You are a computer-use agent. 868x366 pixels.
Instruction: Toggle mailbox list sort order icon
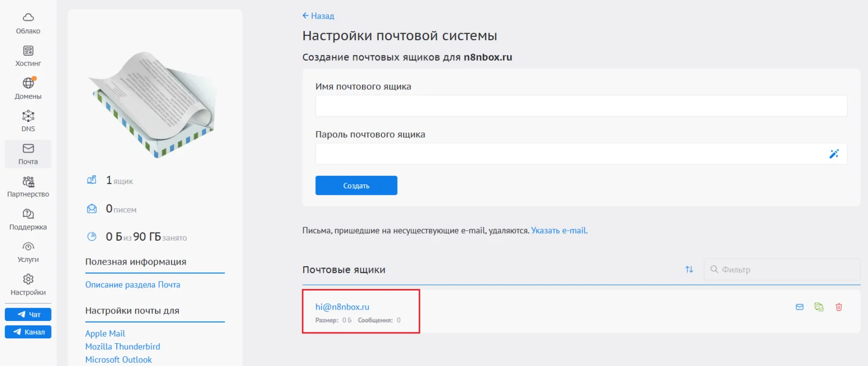point(689,269)
